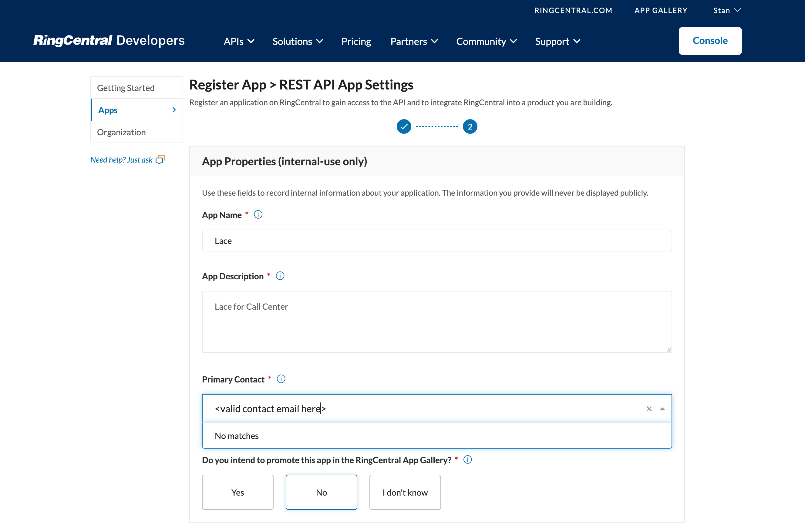The image size is (805, 532).
Task: Open the Support dropdown menu
Action: tap(557, 41)
